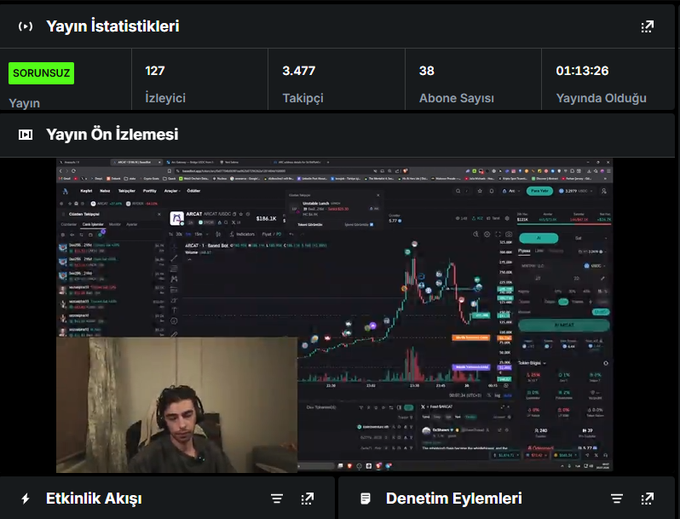Screen dimensions: 680x519
Task: Toggle İşlemi Gizle checkbox in preview popup
Action: [x=371, y=225]
